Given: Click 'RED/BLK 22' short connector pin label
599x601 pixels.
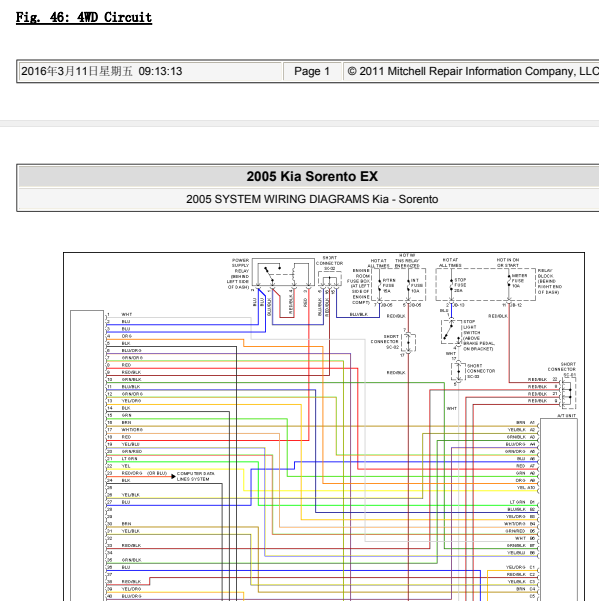Looking at the screenshot, I should coord(542,379).
